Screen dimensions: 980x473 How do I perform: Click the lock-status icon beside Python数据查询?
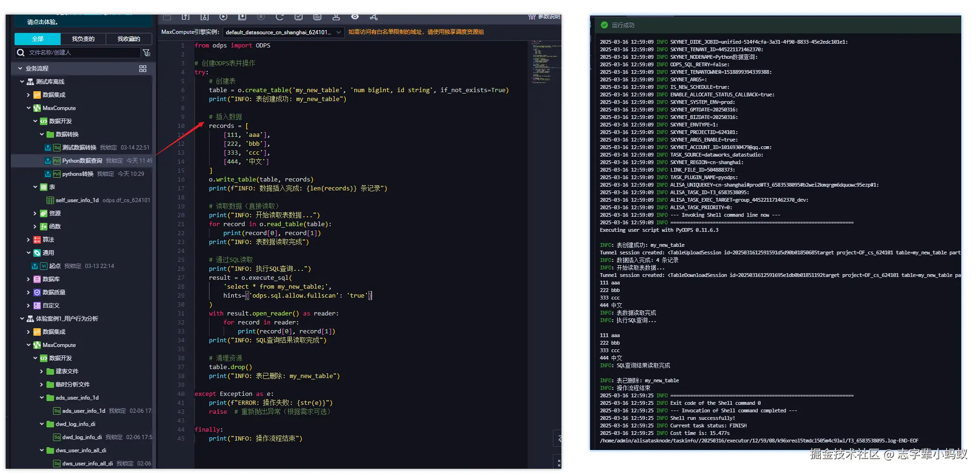(x=47, y=161)
